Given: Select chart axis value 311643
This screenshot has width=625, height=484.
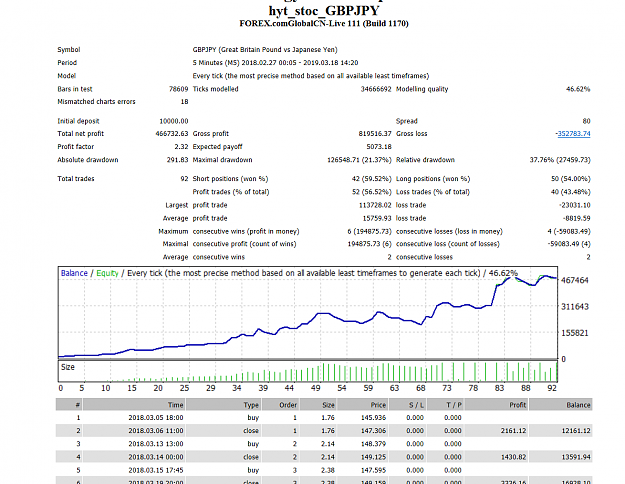Looking at the screenshot, I should [575, 307].
